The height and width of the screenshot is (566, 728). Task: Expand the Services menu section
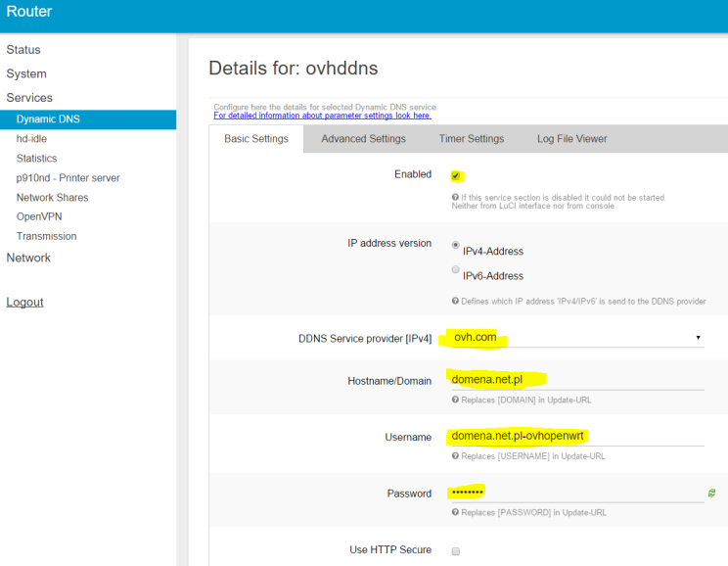click(x=29, y=98)
